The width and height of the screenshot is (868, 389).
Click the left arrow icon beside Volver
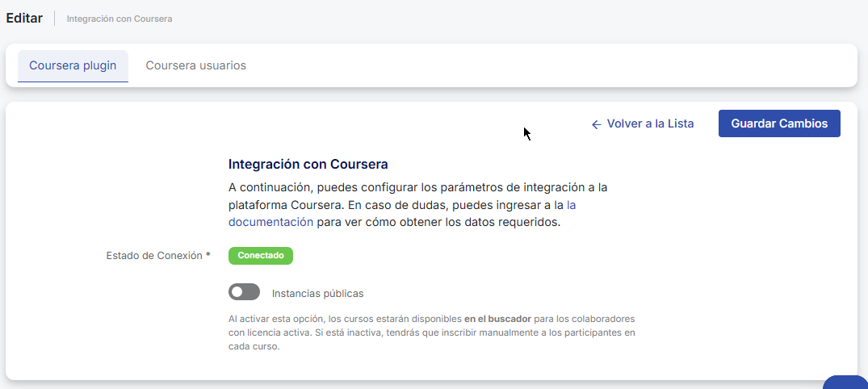pyautogui.click(x=596, y=124)
